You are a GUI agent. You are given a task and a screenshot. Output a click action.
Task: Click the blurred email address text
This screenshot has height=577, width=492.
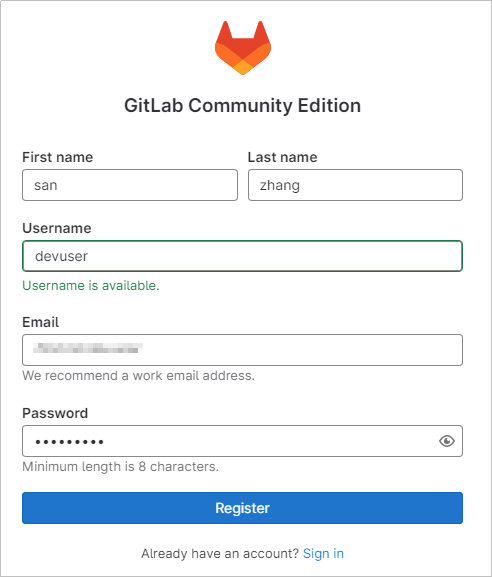[88, 348]
